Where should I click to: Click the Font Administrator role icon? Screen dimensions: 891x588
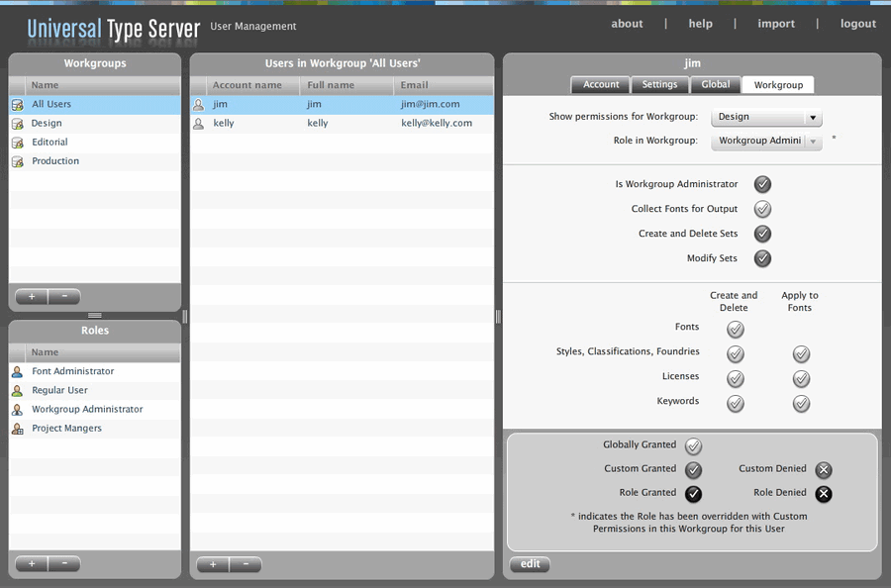click(x=17, y=371)
